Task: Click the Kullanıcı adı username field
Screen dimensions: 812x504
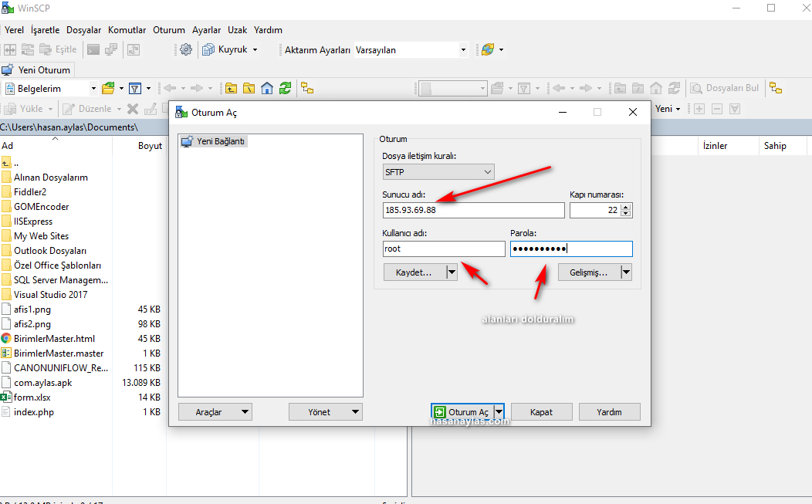Action: point(444,249)
